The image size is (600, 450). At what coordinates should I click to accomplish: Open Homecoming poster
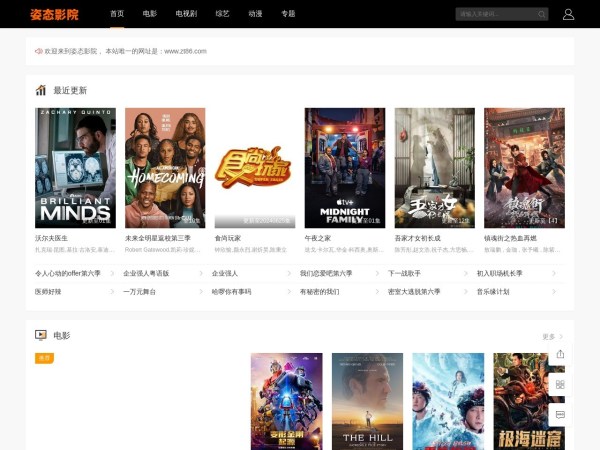click(165, 168)
